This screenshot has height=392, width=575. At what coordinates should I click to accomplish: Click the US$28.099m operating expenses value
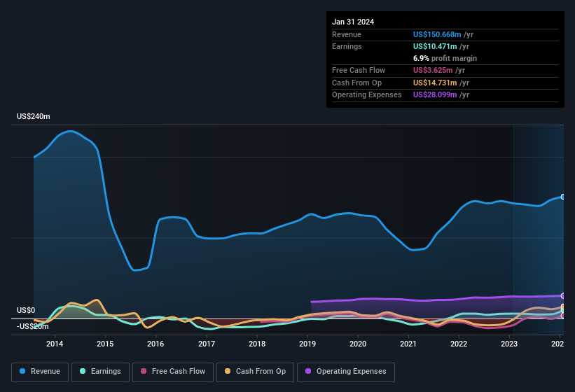(435, 94)
